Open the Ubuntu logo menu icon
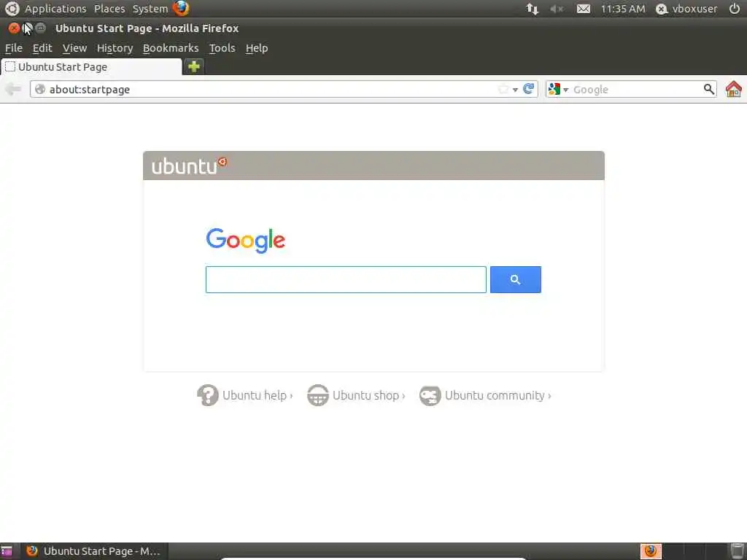 coord(12,8)
